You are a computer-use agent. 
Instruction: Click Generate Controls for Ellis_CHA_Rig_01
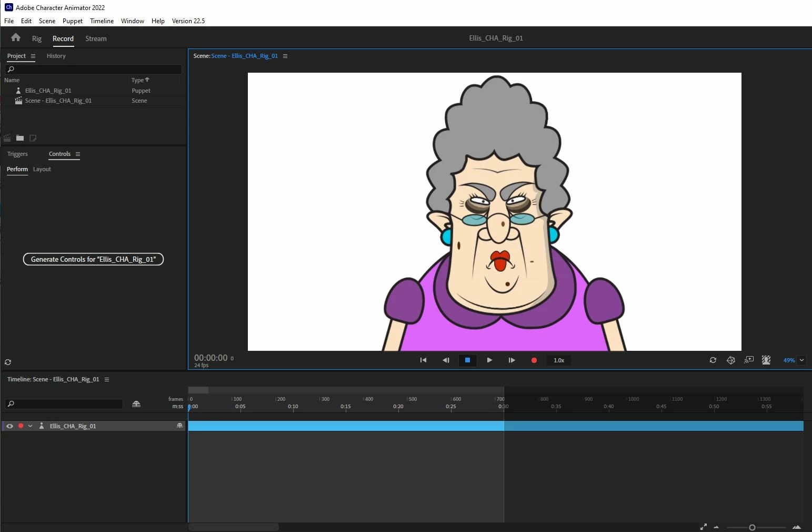coord(93,259)
